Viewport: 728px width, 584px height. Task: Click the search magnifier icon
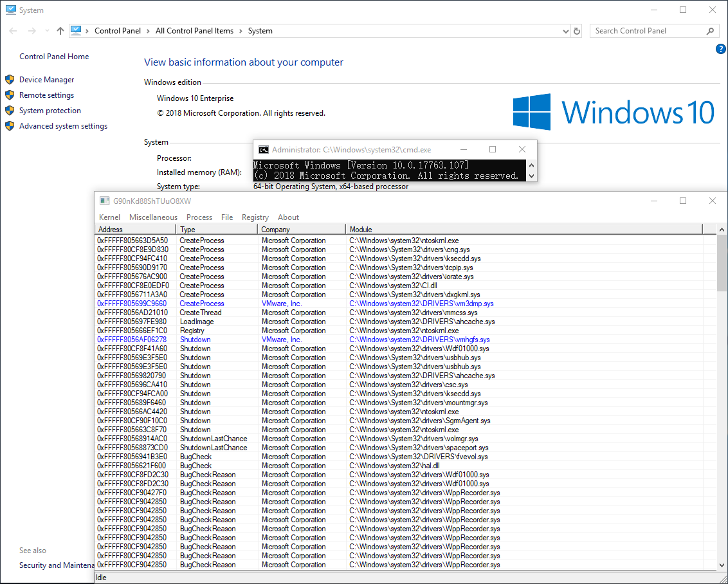[x=710, y=31]
